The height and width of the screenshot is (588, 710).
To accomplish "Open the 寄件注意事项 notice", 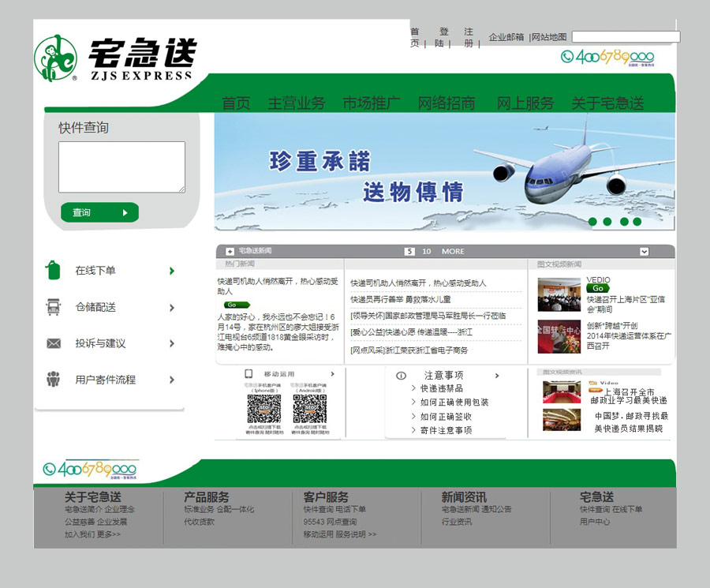I will (446, 430).
